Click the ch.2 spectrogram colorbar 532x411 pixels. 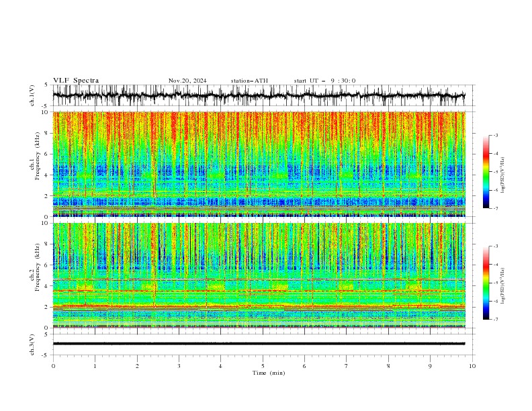tap(486, 283)
